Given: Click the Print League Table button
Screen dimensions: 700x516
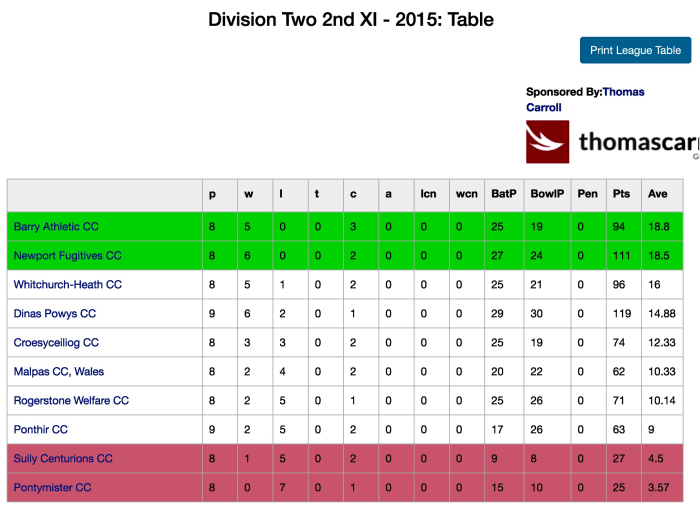Looking at the screenshot, I should pos(635,50).
